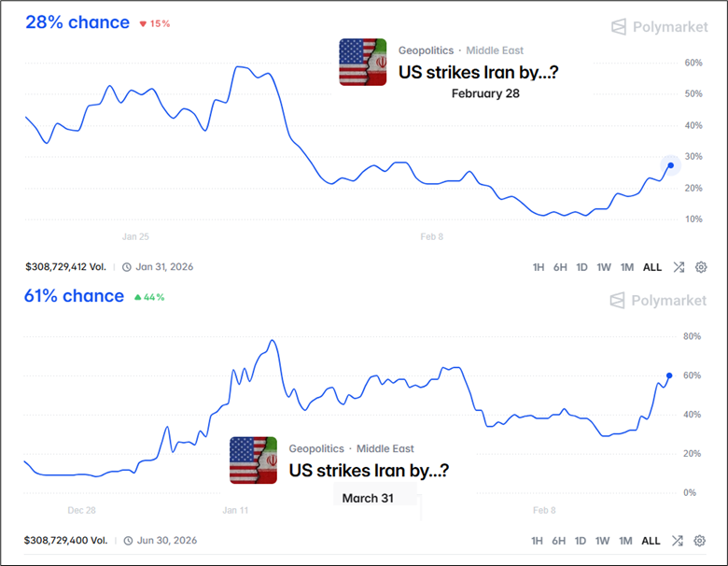Click the US-Iran flag thumbnail in February 28 chart
Image resolution: width=728 pixels, height=566 pixels.
pyautogui.click(x=363, y=63)
